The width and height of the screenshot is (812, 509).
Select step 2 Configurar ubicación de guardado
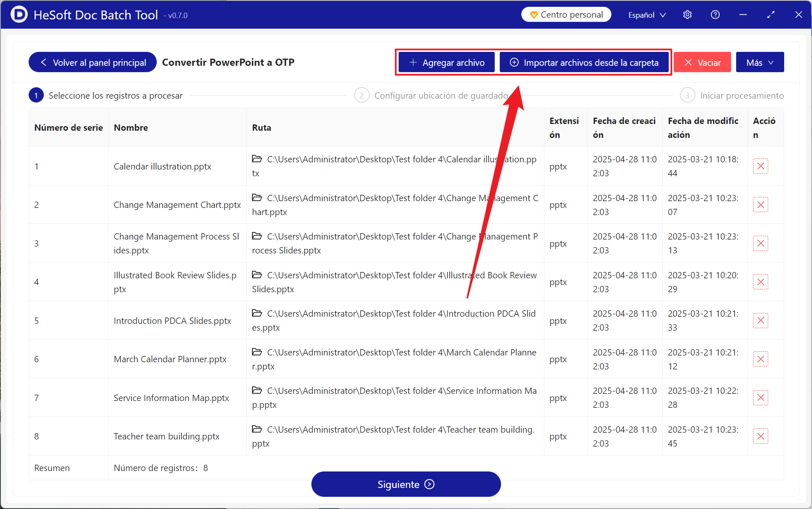coord(431,96)
